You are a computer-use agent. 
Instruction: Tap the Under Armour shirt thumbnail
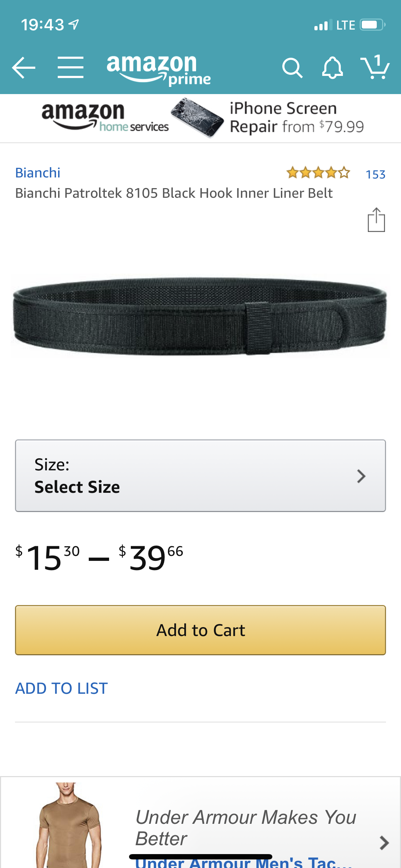68,825
